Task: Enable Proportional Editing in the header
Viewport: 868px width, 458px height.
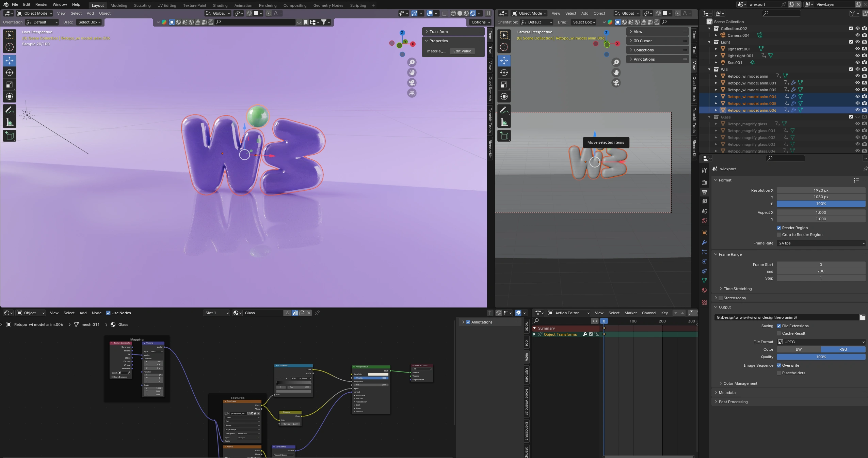Action: tap(269, 13)
